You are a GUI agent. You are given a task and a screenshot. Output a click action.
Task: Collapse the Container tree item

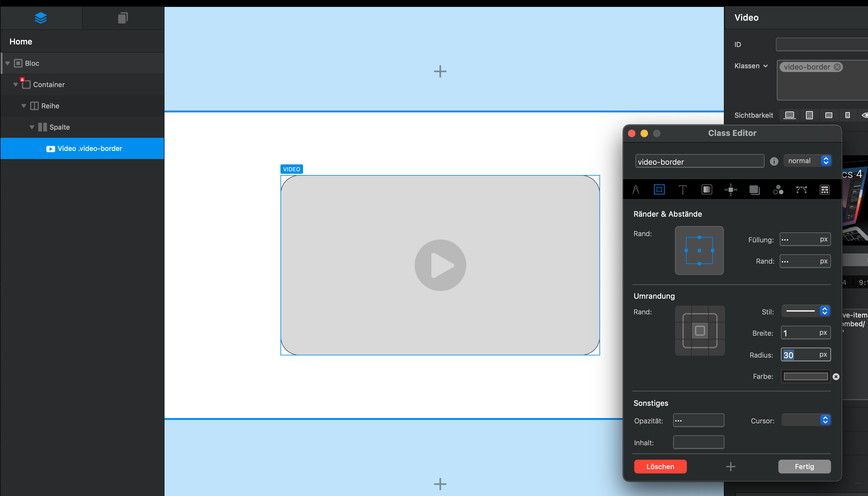(16, 85)
